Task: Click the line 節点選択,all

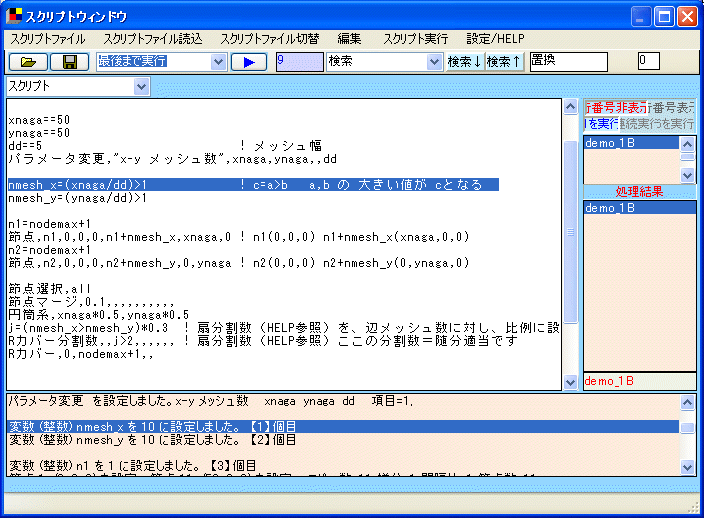Action: pos(49,289)
